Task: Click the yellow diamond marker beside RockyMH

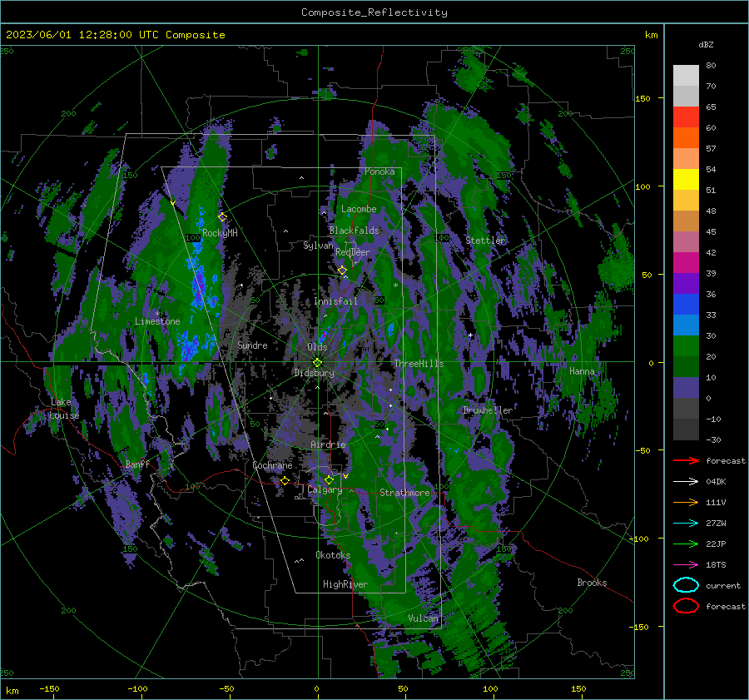Action: [222, 217]
